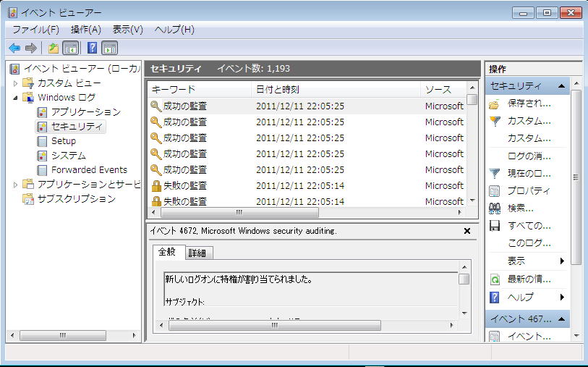Click key icon of the fifth 成功の監査 row
This screenshot has width=588, height=367.
(x=155, y=170)
